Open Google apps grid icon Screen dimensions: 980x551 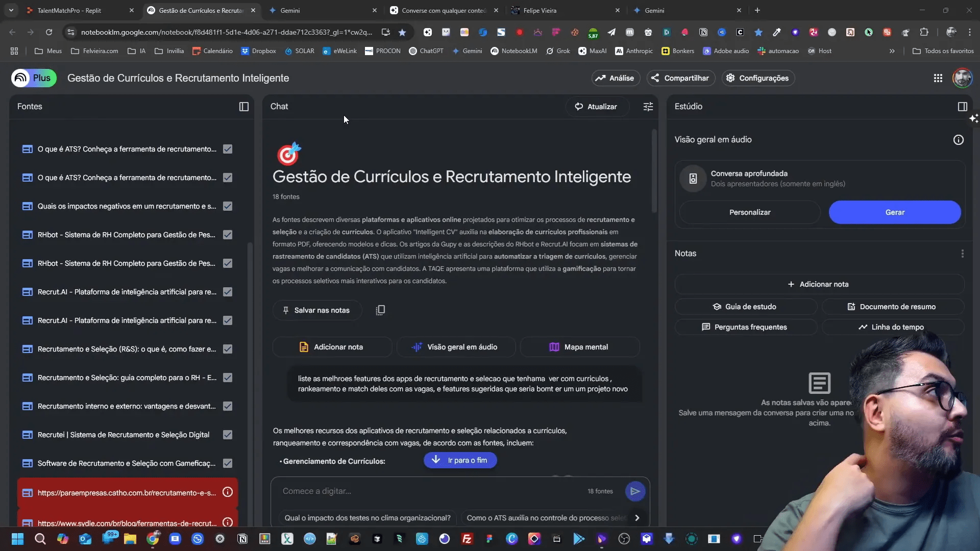(x=938, y=78)
